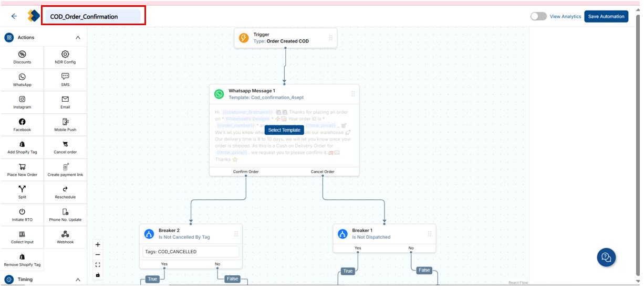Screen dimensions: 644x290
Task: Click the Breaker 2 No output
Action: pos(217,264)
